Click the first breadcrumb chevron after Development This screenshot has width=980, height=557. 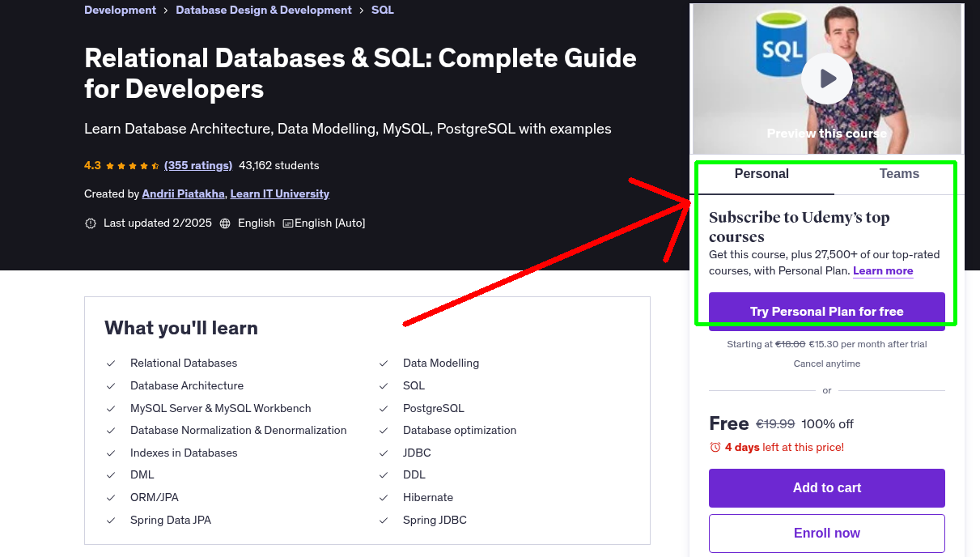pos(166,11)
